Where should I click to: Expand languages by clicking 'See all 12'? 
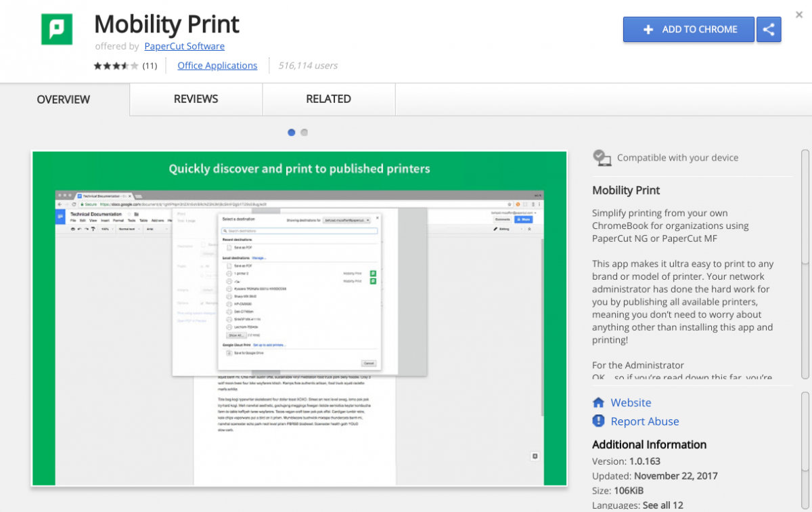[x=662, y=505]
